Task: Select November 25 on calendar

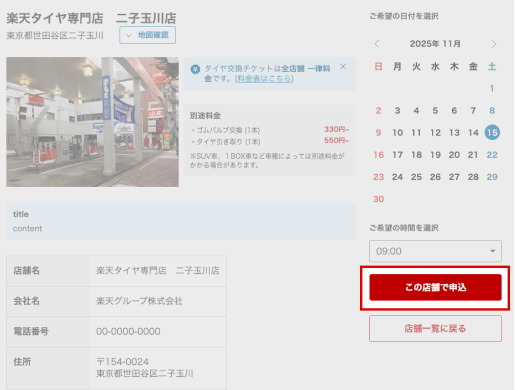Action: point(416,177)
